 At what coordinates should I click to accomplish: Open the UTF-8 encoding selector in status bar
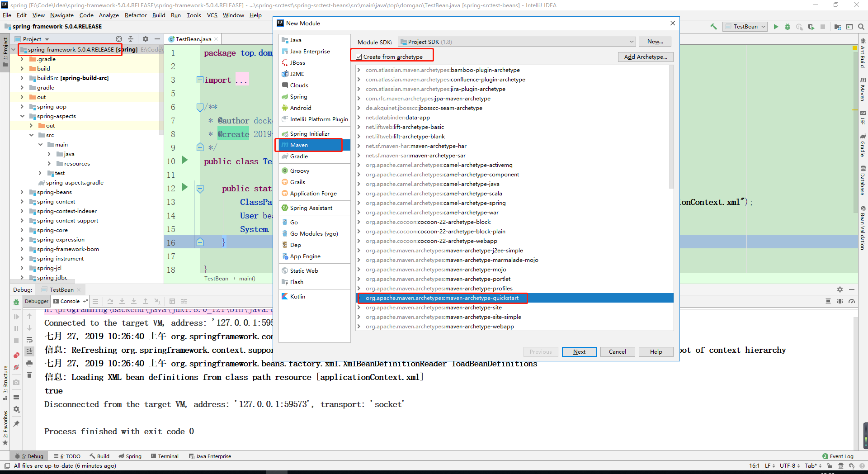790,466
